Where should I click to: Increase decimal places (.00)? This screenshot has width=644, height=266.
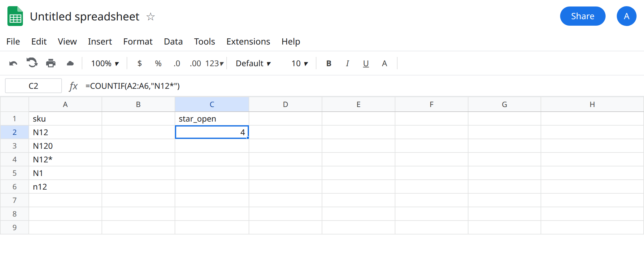(x=195, y=63)
